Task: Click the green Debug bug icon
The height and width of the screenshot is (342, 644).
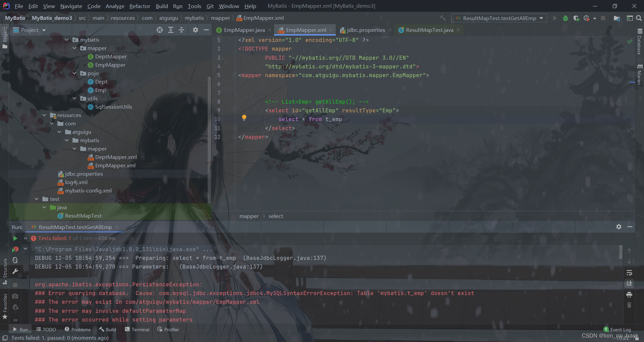Action: (566, 18)
